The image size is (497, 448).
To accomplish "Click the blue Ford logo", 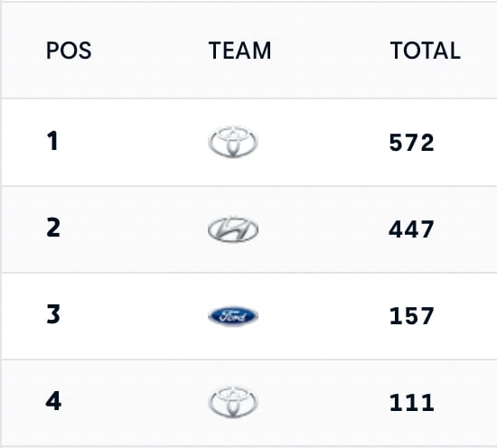I will tap(233, 316).
